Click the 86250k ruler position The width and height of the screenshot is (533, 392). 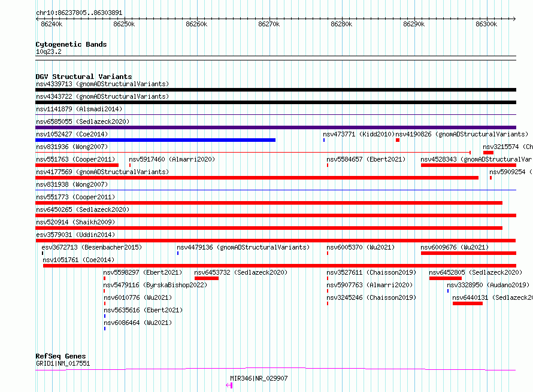click(x=124, y=24)
